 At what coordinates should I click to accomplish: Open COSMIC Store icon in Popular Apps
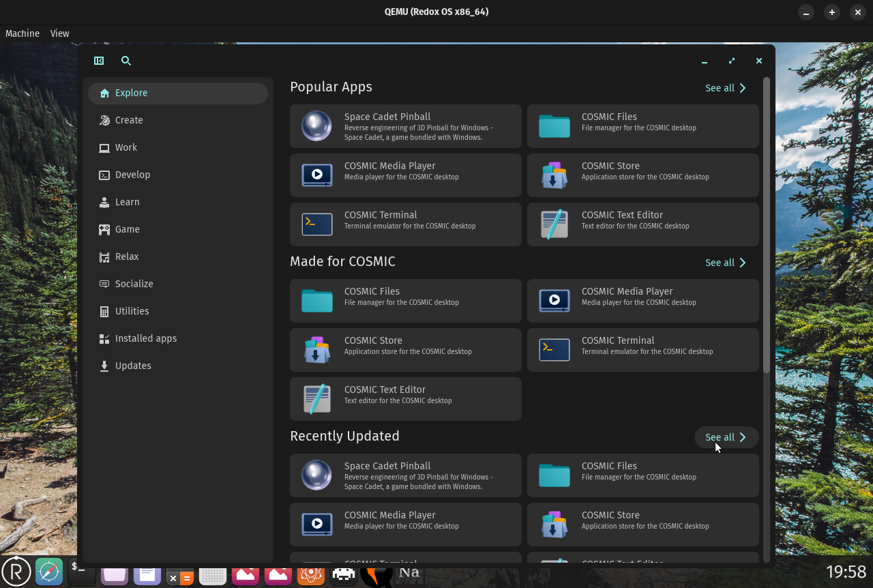click(554, 175)
